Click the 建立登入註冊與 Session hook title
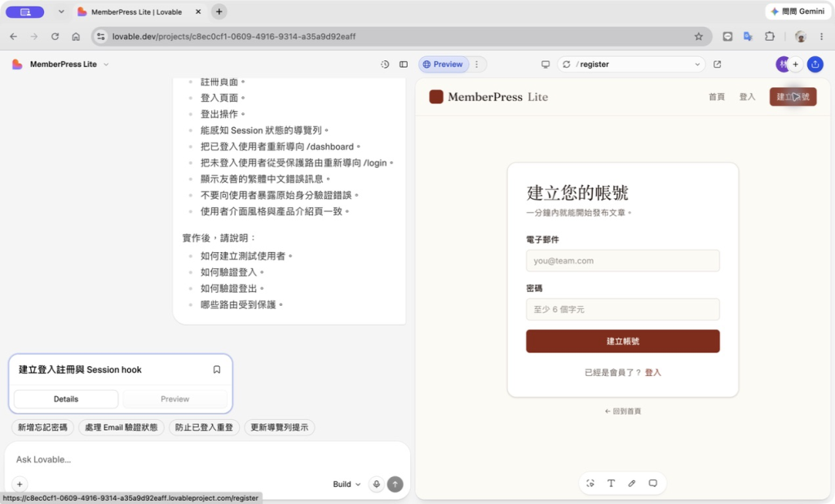Screen dimensions: 835x504 coord(81,369)
